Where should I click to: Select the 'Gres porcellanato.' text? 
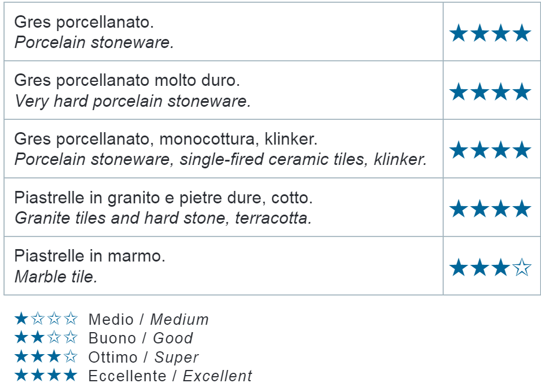click(x=84, y=22)
